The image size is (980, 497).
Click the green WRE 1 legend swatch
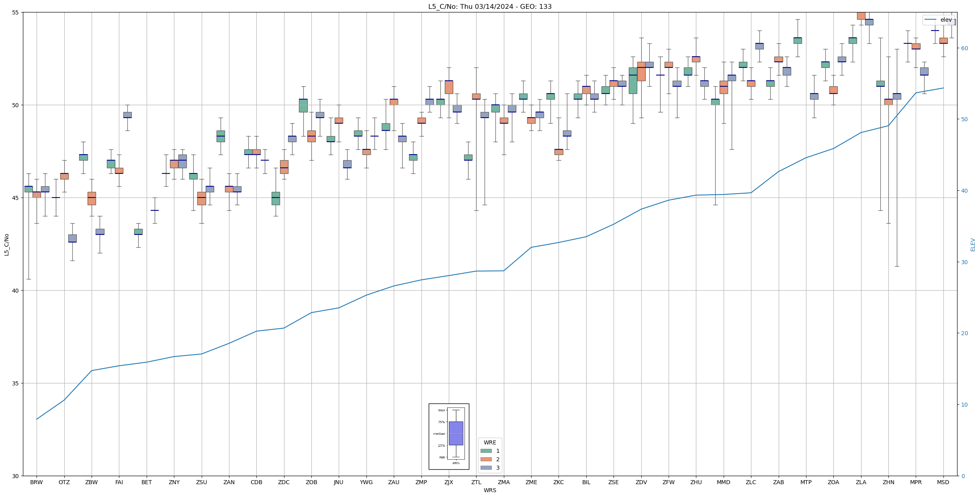coord(486,451)
